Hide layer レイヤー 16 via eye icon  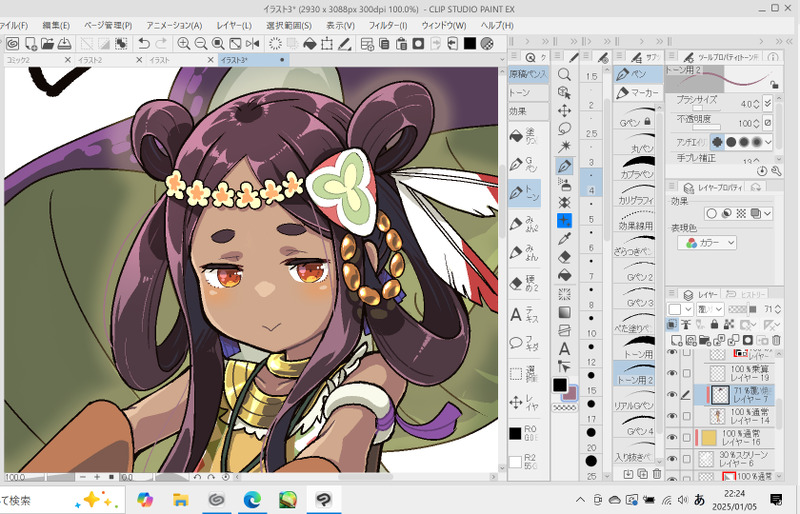(672, 437)
